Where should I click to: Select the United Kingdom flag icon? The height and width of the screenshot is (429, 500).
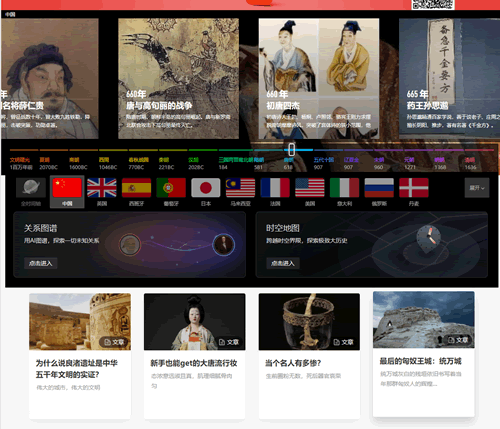coord(102,188)
